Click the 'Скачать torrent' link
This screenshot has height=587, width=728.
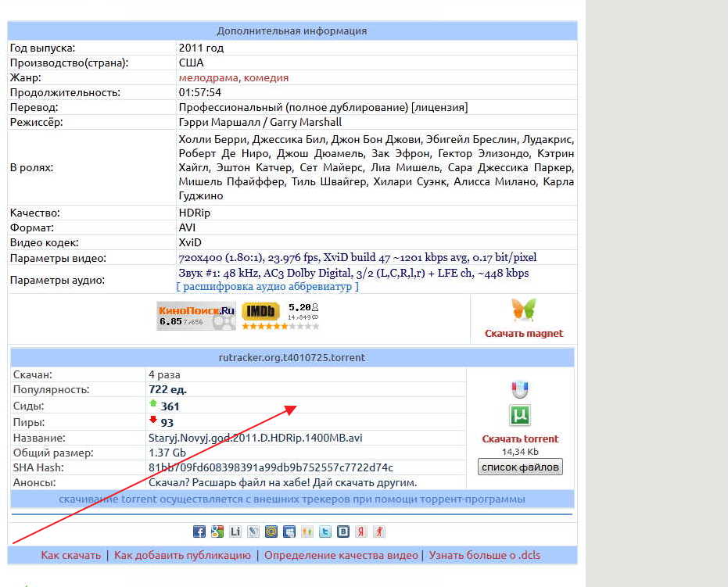pyautogui.click(x=520, y=438)
